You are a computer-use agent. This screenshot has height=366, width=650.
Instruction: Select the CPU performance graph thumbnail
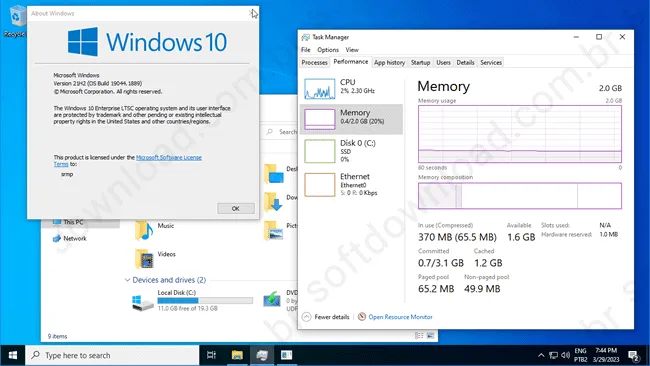pos(320,89)
